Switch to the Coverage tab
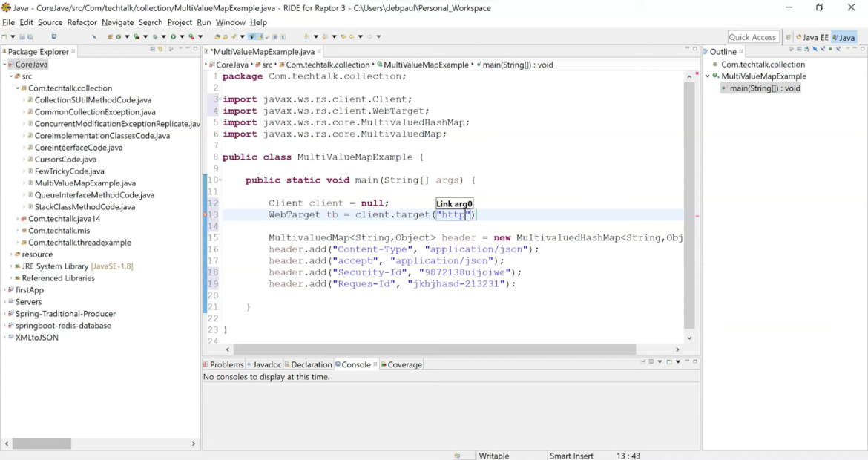Image resolution: width=868 pixels, height=460 pixels. pos(401,364)
